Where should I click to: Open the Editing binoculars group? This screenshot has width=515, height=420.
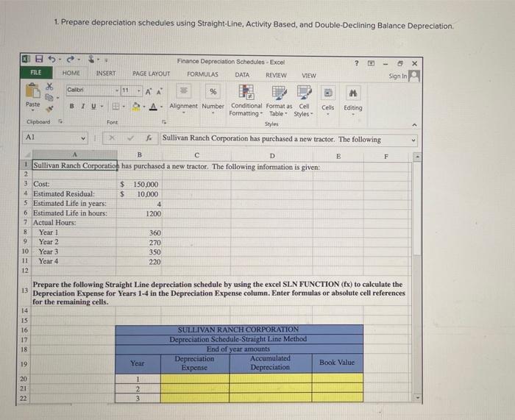[353, 101]
